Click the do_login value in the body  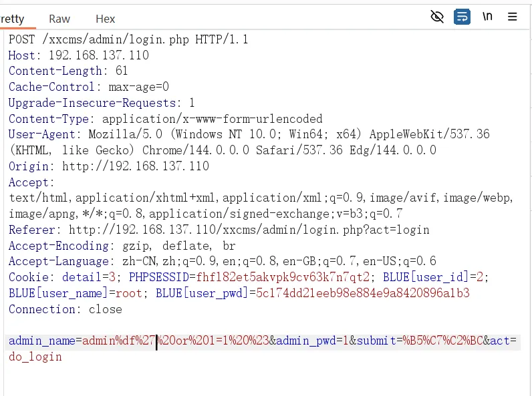click(x=35, y=357)
